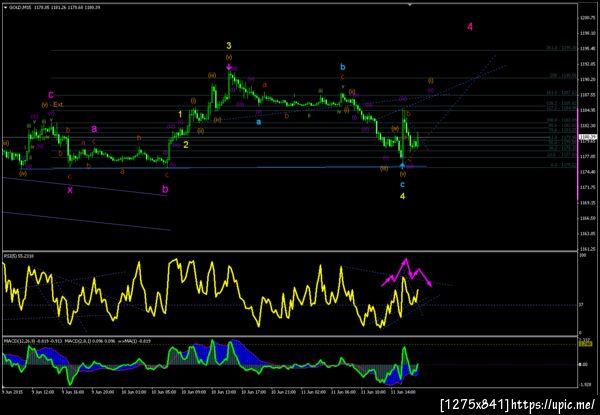Click the large magenta a wave label
This screenshot has width=600, height=415.
[94, 129]
